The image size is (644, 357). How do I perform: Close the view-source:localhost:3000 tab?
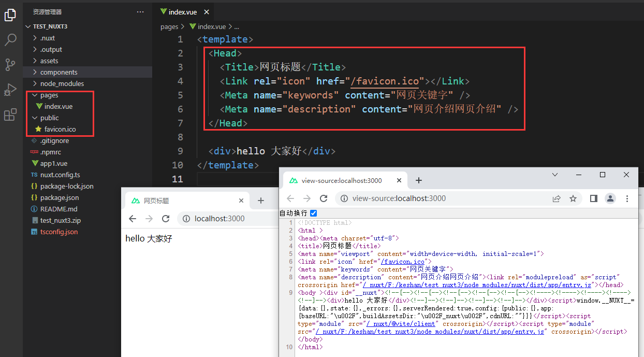tap(399, 180)
